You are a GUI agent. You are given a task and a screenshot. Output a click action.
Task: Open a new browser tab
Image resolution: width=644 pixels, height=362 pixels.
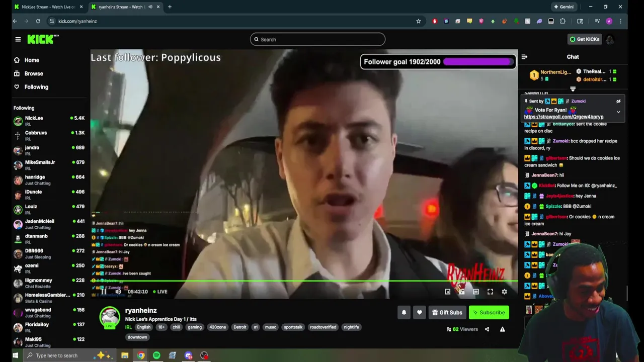point(170,7)
